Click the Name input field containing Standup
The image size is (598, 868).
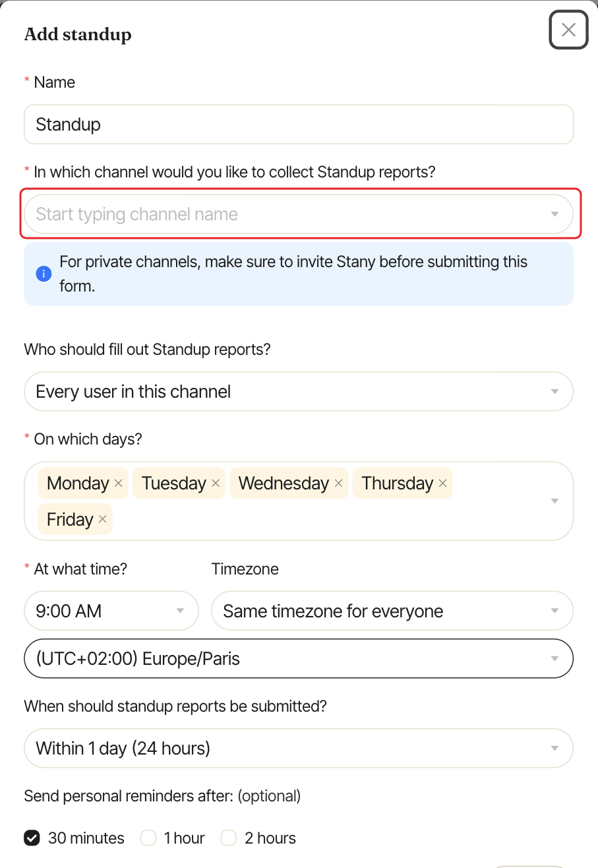pos(299,124)
